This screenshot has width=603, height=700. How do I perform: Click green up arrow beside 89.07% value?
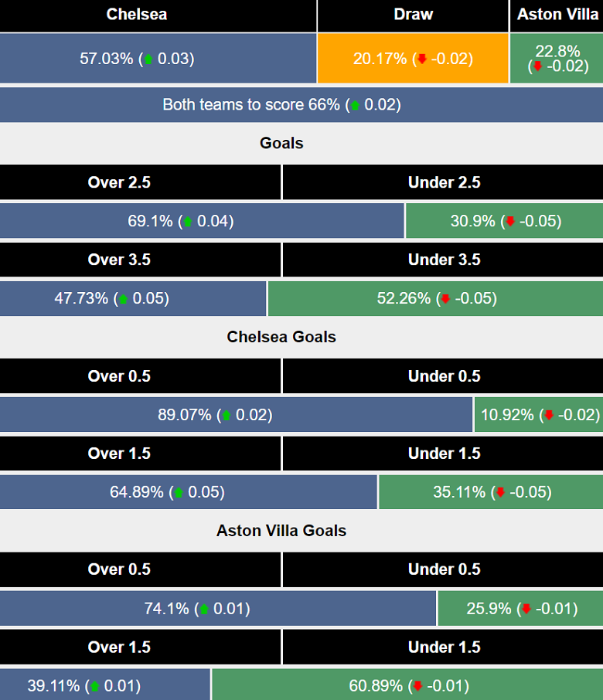pos(226,416)
